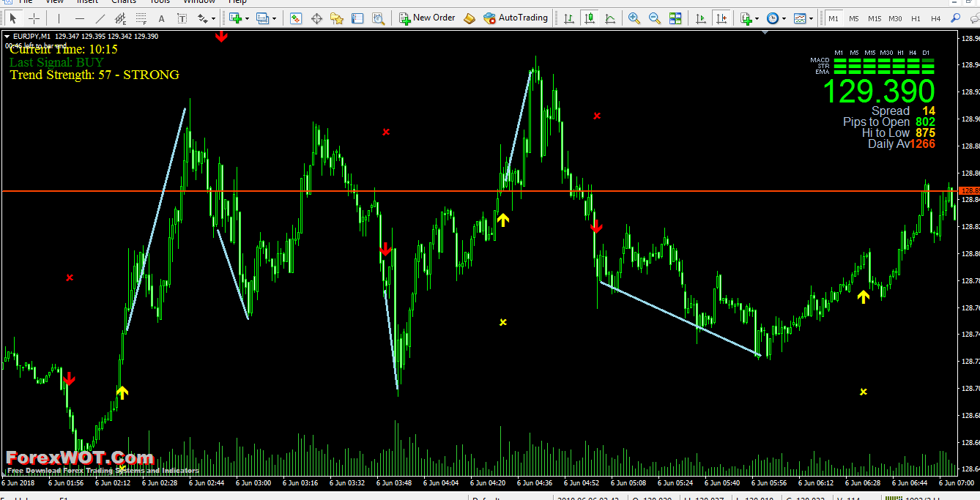Screen dimensions: 980x500
Task: Click the periods clock icon
Action: (773, 18)
